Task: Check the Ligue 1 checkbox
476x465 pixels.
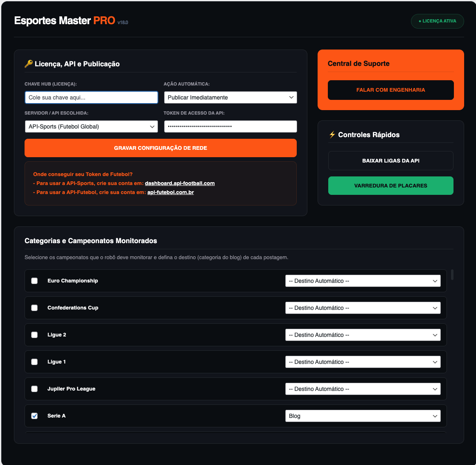Action: click(x=34, y=361)
